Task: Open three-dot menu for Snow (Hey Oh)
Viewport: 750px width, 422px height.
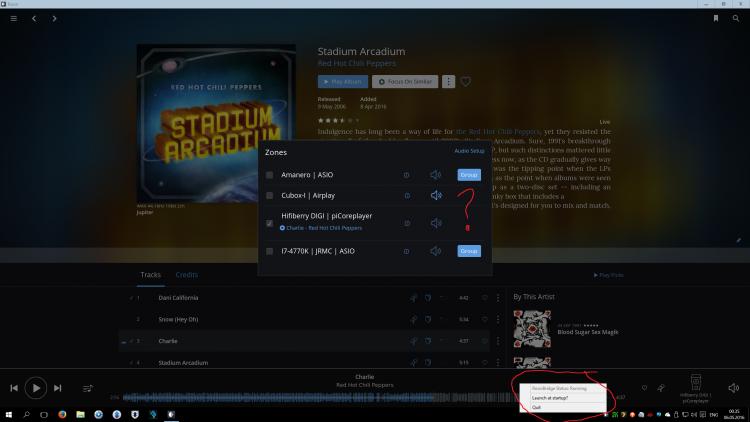Action: [x=498, y=319]
